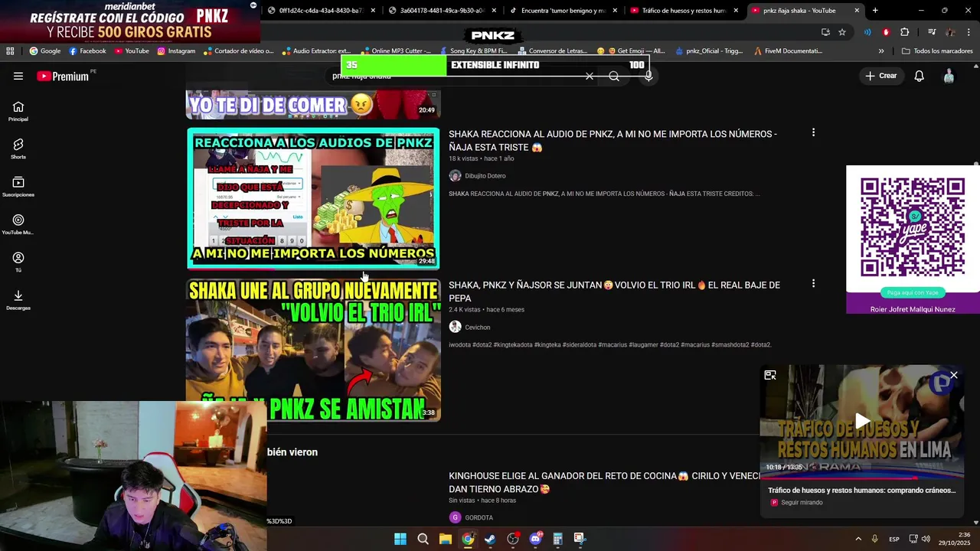Open options menu for Volvio el trio video

(813, 283)
